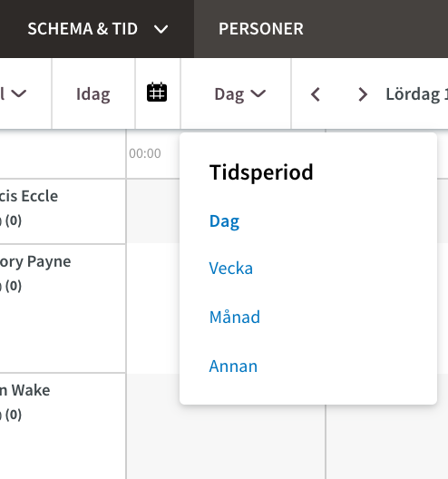Click empty schedule cell in Wake row
This screenshot has height=479, width=448.
click(x=226, y=440)
